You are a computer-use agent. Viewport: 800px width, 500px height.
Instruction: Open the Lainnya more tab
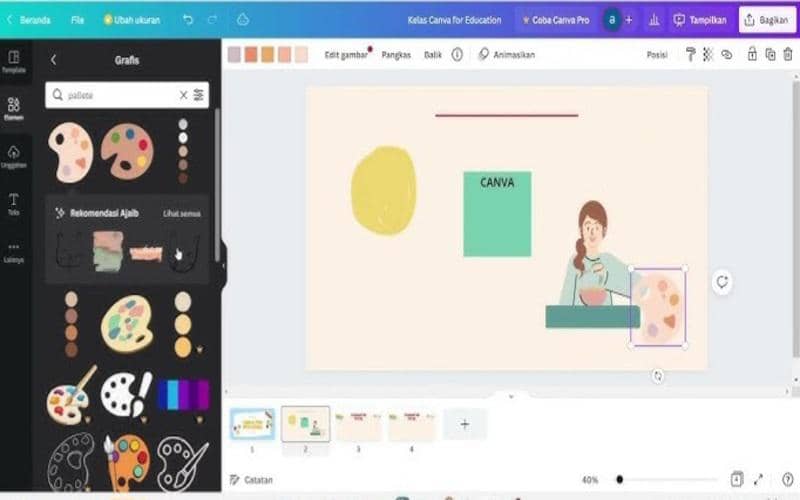pos(14,252)
